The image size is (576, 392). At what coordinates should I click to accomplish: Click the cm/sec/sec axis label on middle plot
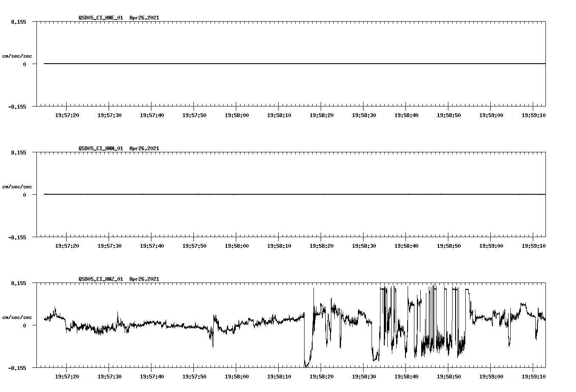(x=17, y=186)
